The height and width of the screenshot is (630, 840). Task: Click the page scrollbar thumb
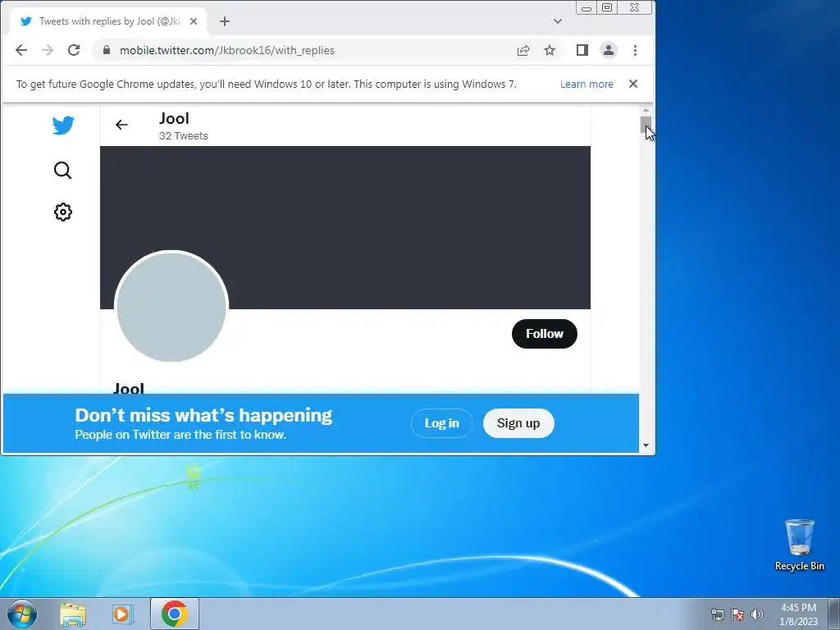646,125
